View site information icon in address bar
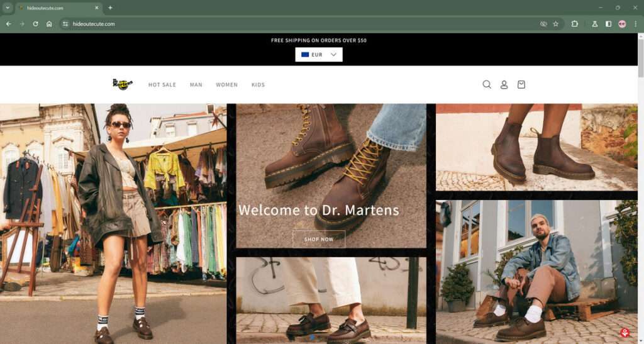This screenshot has height=344, width=644. pyautogui.click(x=65, y=24)
